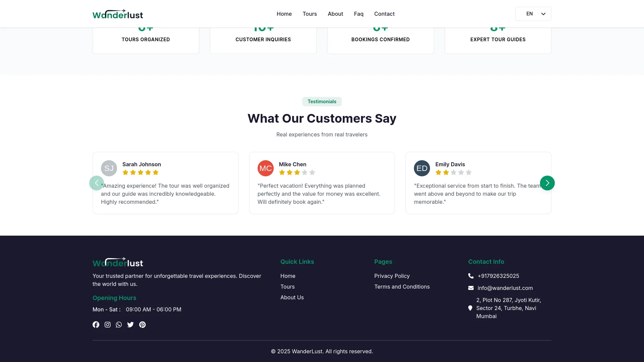Image resolution: width=644 pixels, height=362 pixels.
Task: Click the Wanderlust logo in header
Action: pos(118,14)
